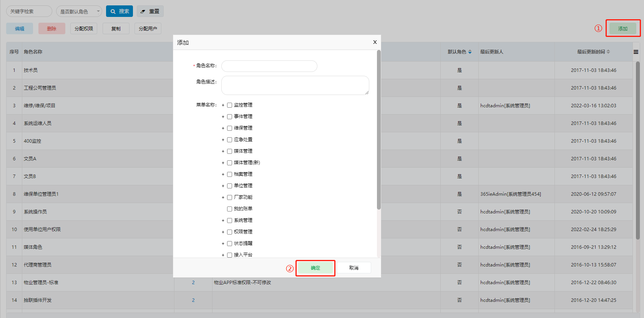Sort by the 最后更新时间 column arrows
The width and height of the screenshot is (644, 318).
coord(608,52)
